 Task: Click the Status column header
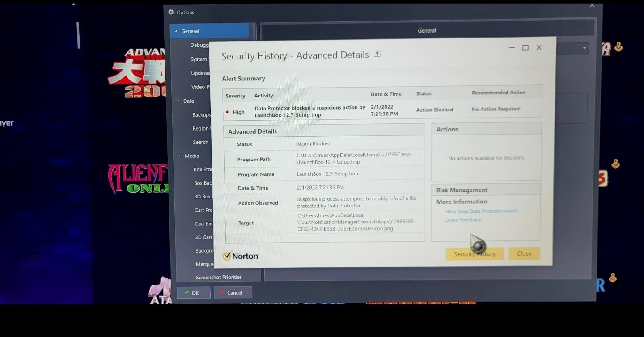[424, 94]
